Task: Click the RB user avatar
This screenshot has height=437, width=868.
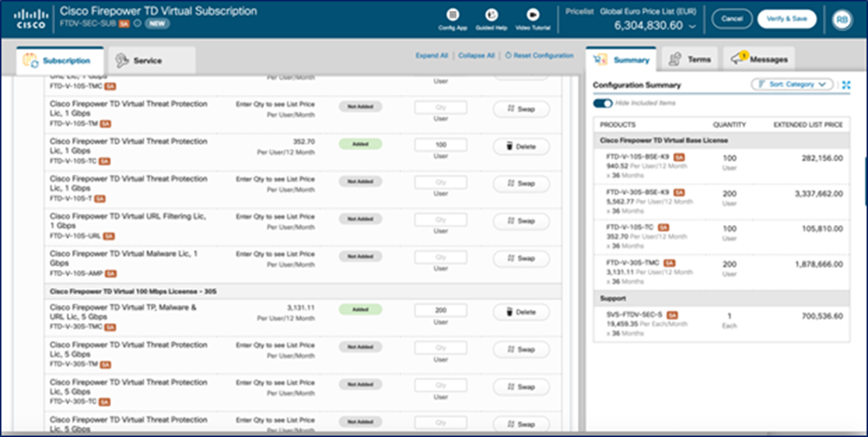Action: 842,20
